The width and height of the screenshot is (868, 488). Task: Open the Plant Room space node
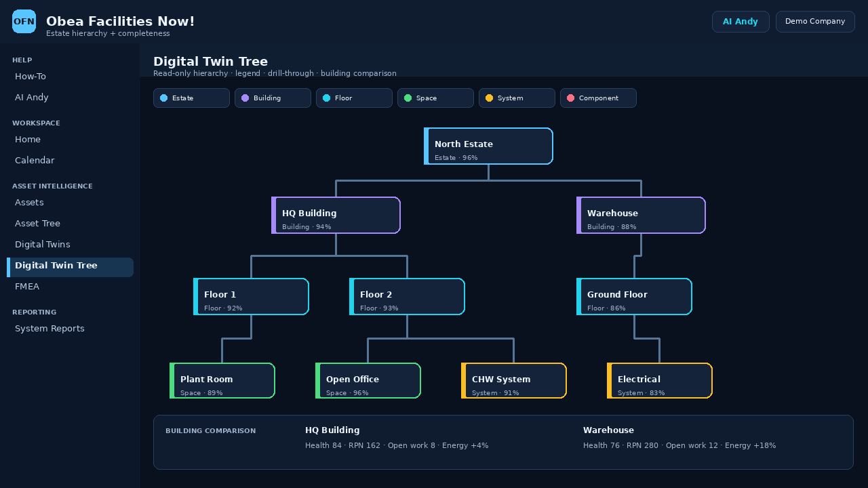click(x=222, y=381)
